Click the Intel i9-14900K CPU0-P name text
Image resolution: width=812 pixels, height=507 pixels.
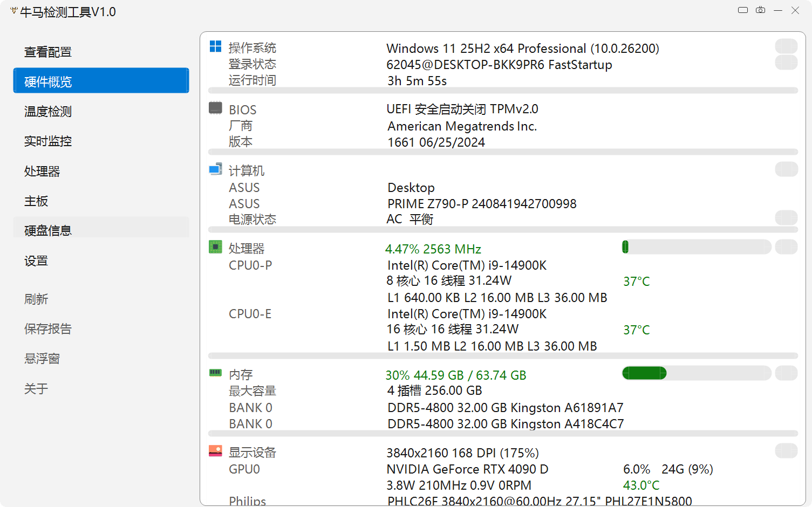467,265
